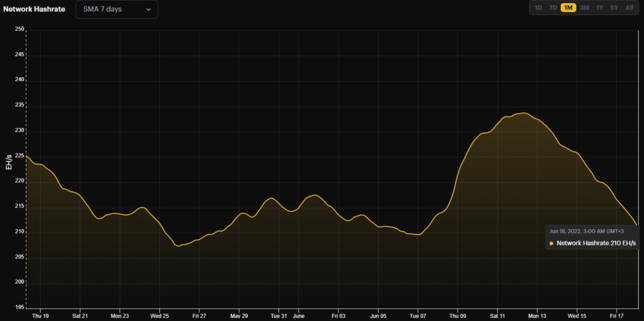Select the 1D time range
The width and height of the screenshot is (644, 321).
(x=538, y=8)
